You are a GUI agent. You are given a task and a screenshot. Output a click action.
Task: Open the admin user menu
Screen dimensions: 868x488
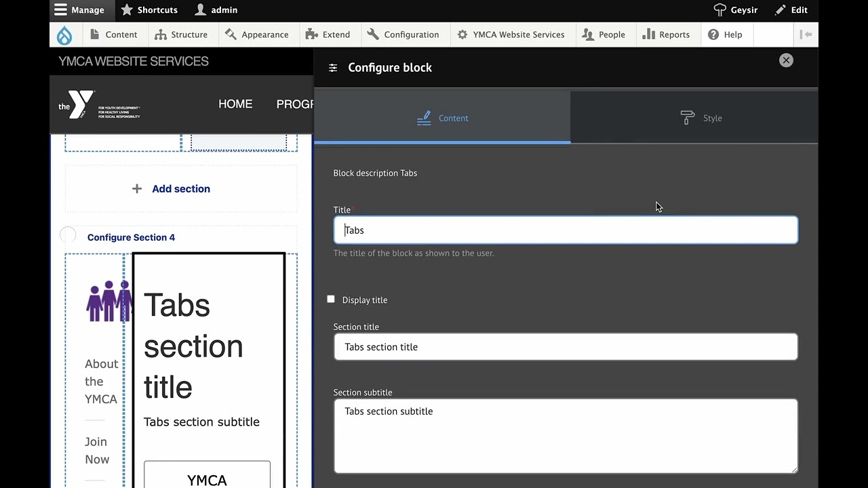click(216, 10)
